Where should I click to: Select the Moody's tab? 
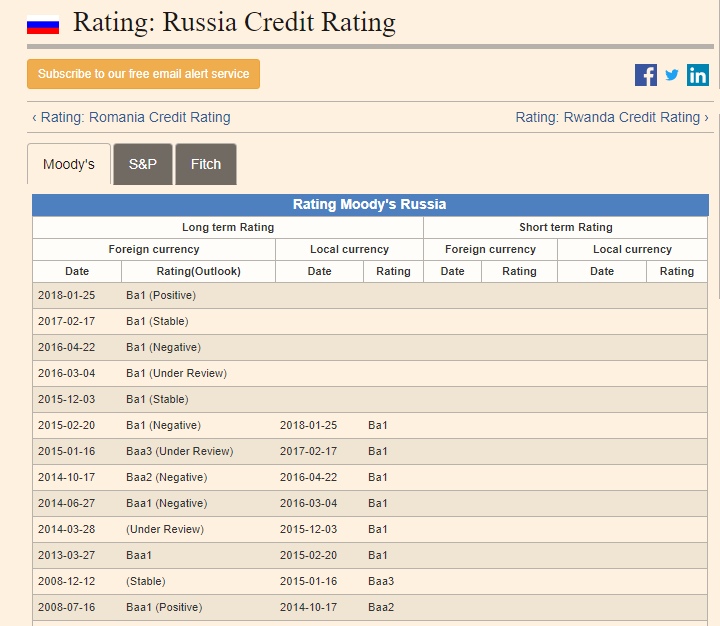click(x=69, y=164)
